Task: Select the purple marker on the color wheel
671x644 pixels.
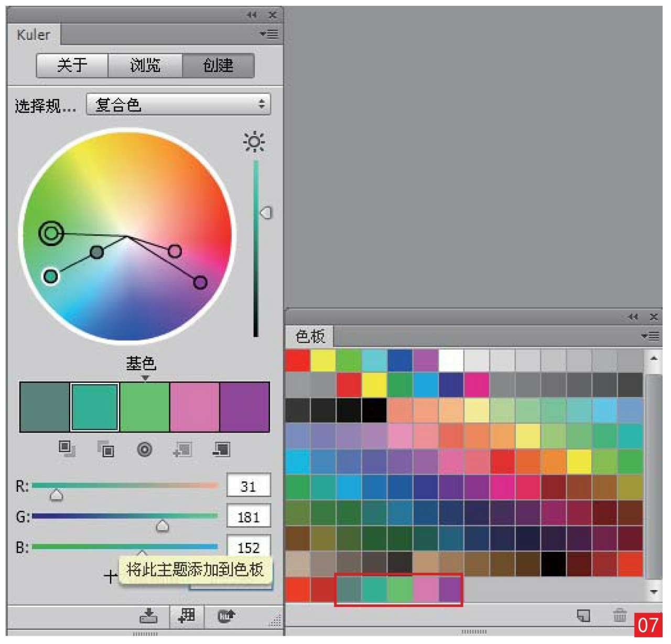Action: click(200, 283)
